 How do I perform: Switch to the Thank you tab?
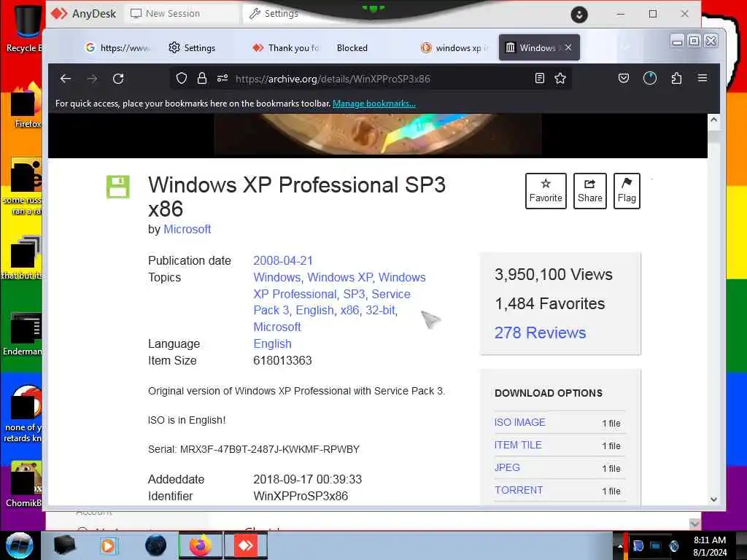point(286,47)
